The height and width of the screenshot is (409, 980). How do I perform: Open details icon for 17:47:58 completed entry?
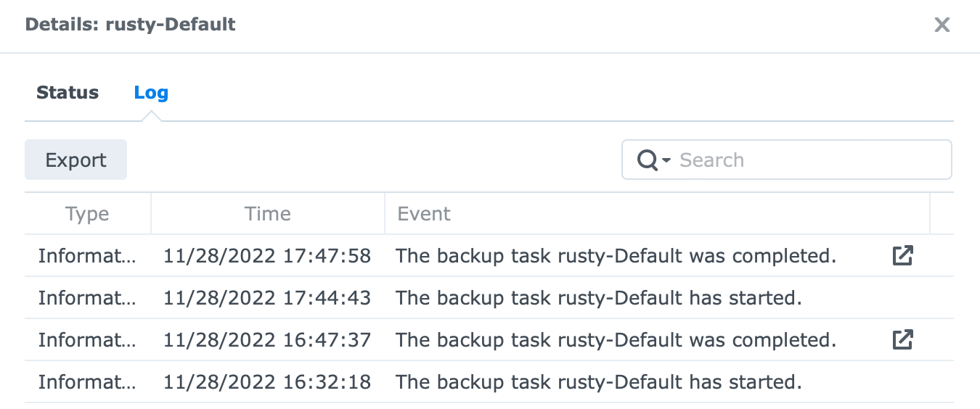click(902, 255)
